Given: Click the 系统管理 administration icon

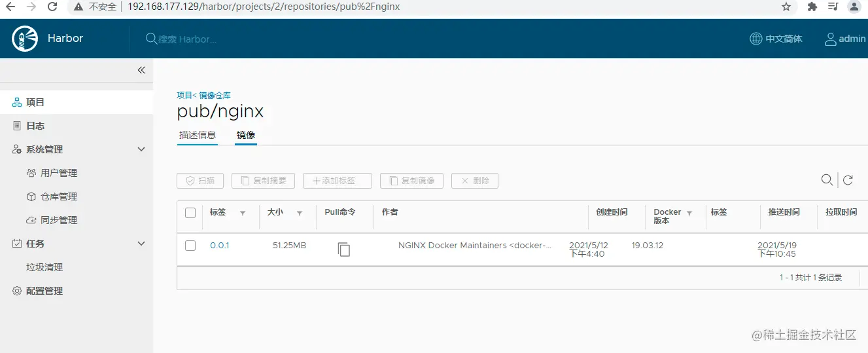Looking at the screenshot, I should point(17,149).
